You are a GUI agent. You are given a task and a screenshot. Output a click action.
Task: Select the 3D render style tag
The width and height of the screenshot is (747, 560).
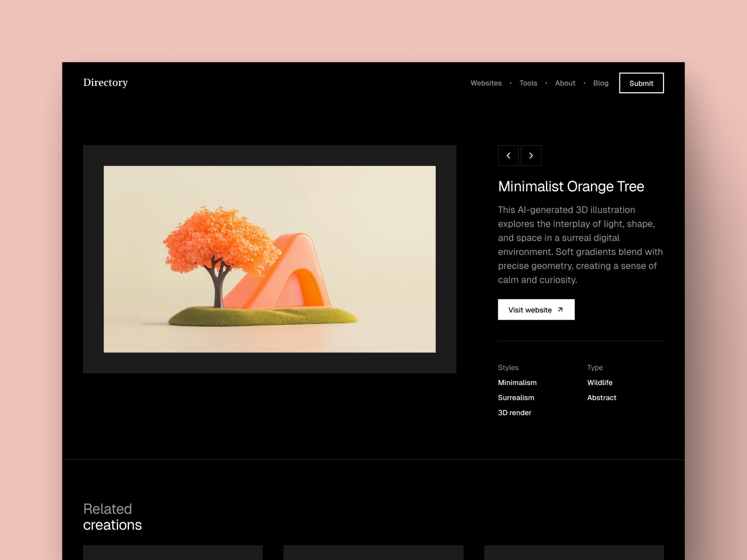click(514, 413)
